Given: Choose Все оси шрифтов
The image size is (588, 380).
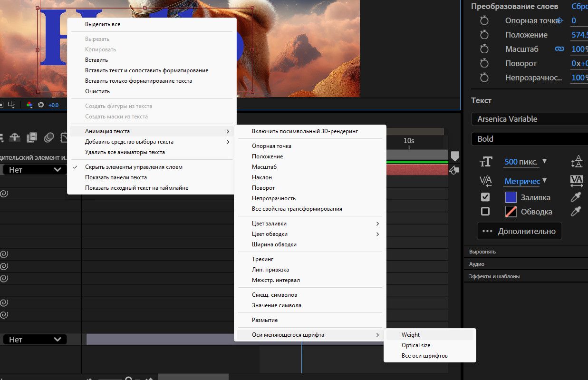Looking at the screenshot, I should pos(430,356).
